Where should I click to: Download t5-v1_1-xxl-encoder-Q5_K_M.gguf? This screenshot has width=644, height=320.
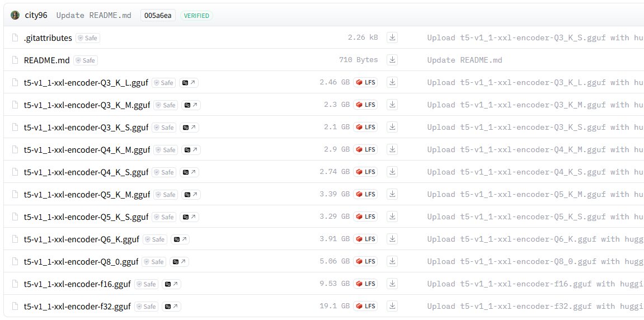tap(392, 194)
